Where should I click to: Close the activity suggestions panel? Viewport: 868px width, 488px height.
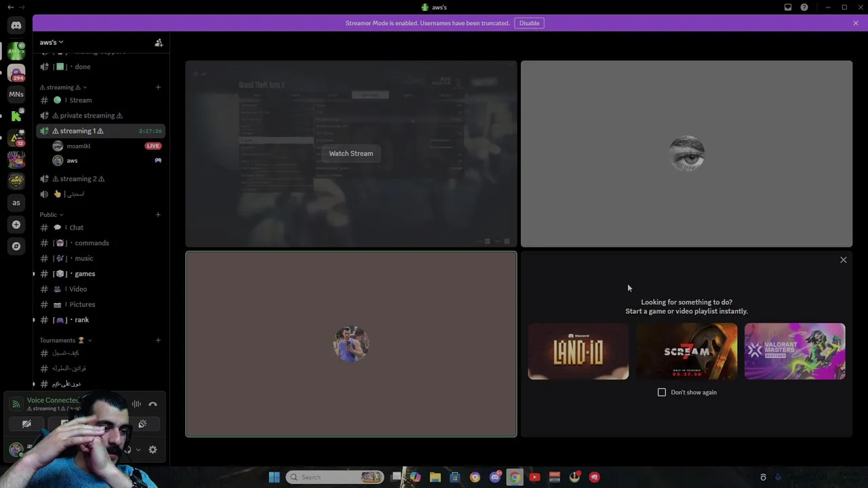pos(844,260)
